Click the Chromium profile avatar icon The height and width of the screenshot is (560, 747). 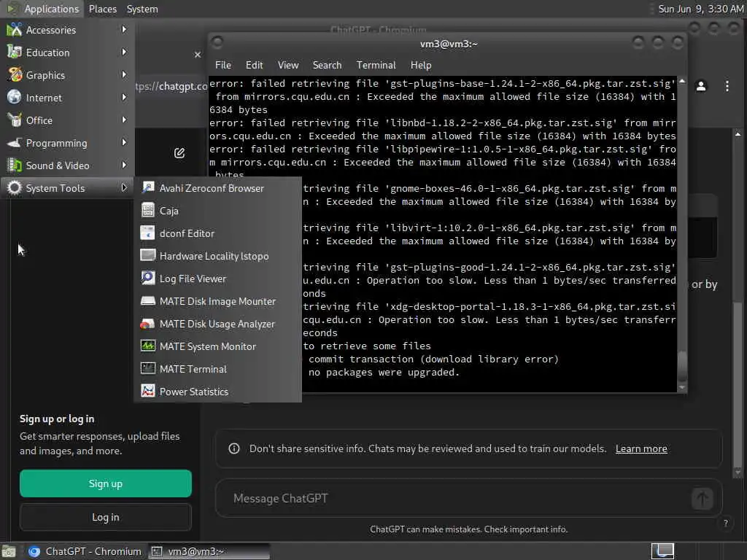pyautogui.click(x=701, y=86)
